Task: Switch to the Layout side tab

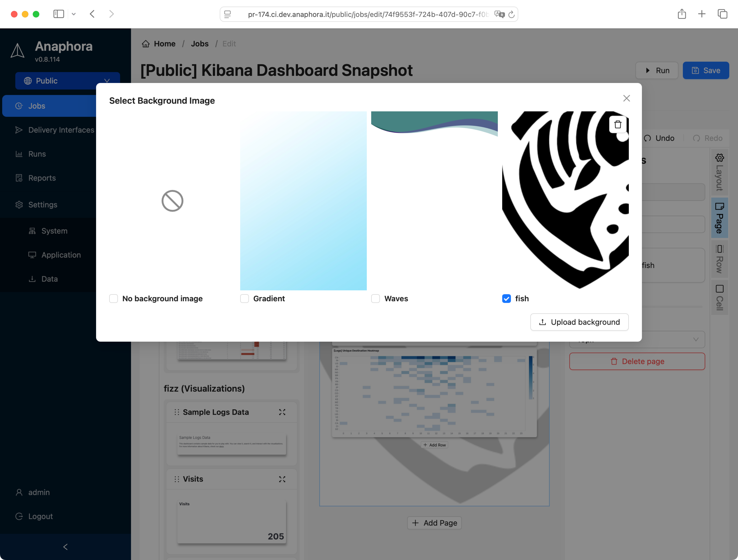Action: pos(719,172)
